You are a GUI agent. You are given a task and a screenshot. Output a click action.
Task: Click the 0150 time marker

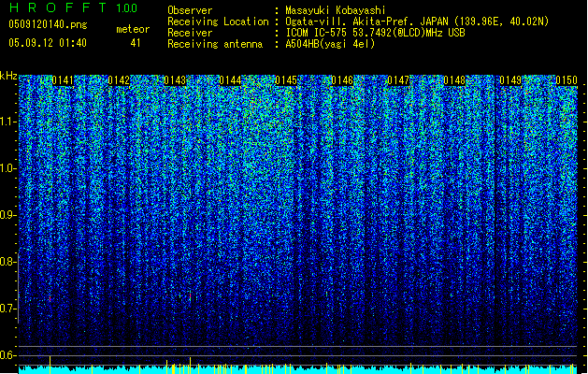pos(566,80)
